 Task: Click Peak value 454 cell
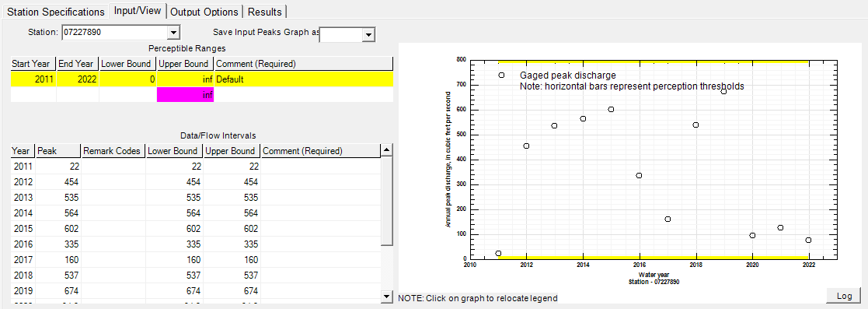[x=58, y=181]
